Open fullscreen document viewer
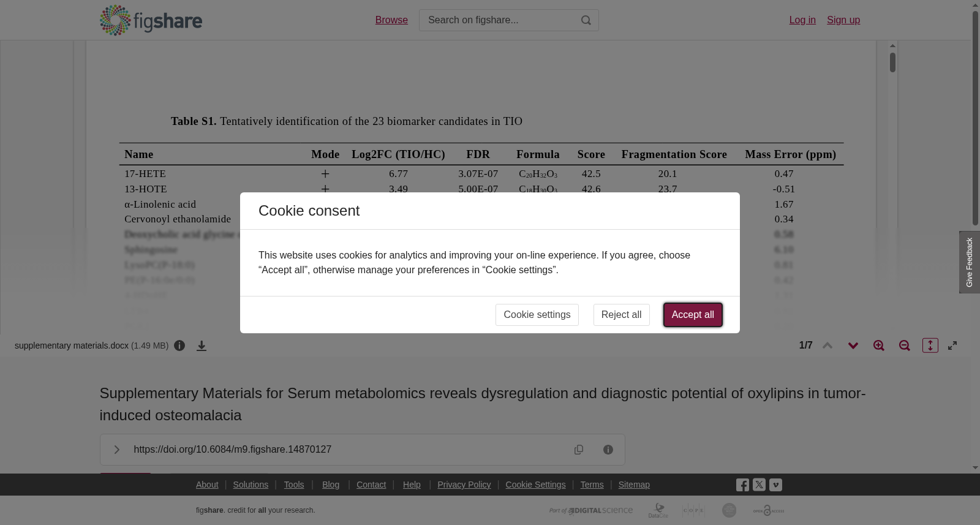 952,346
